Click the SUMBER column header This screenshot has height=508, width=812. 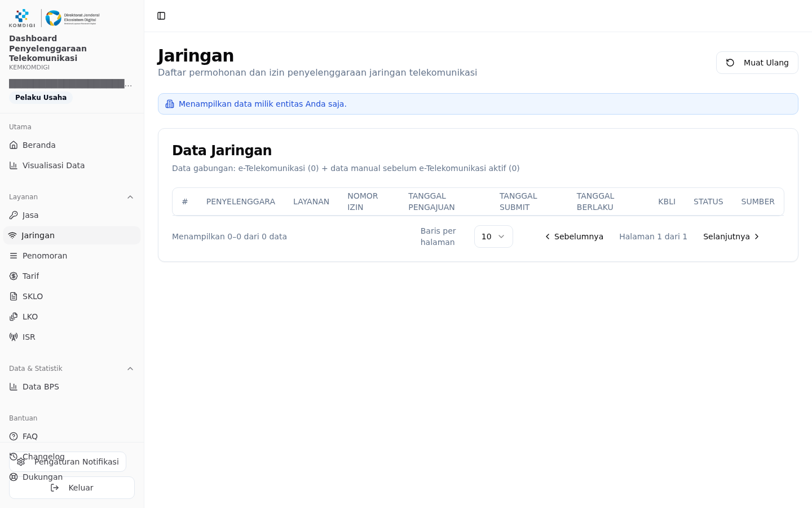[x=758, y=202]
